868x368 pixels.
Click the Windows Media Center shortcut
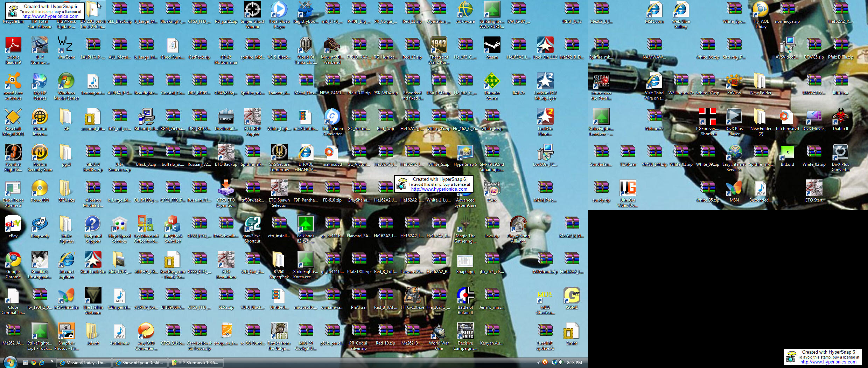[x=66, y=87]
